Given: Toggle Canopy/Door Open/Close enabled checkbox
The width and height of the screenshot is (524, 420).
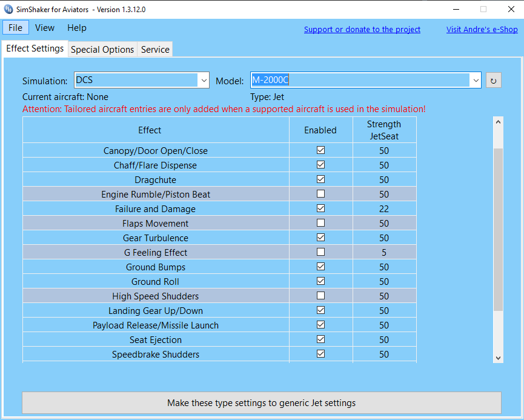Looking at the screenshot, I should (320, 150).
